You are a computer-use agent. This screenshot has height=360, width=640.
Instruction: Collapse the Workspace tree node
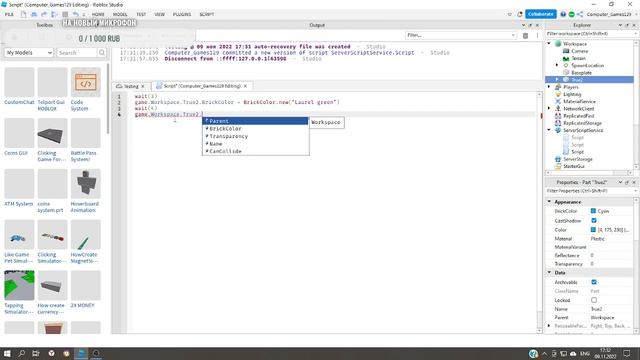(549, 44)
